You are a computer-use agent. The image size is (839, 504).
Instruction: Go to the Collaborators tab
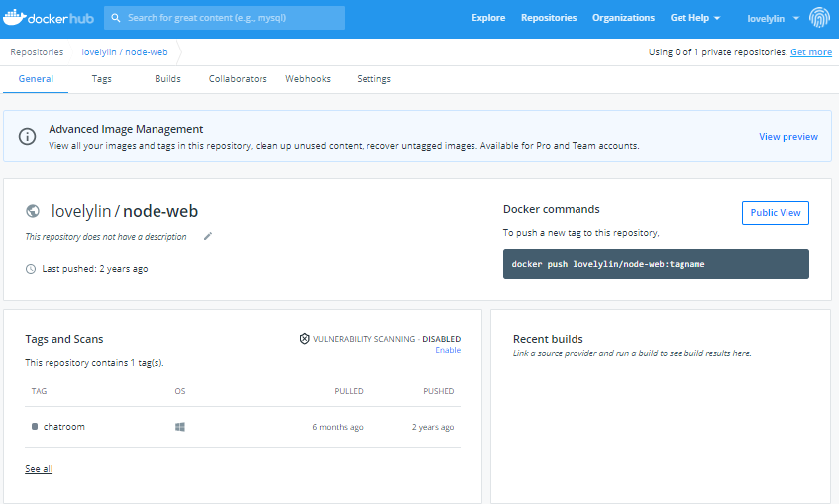coord(238,79)
